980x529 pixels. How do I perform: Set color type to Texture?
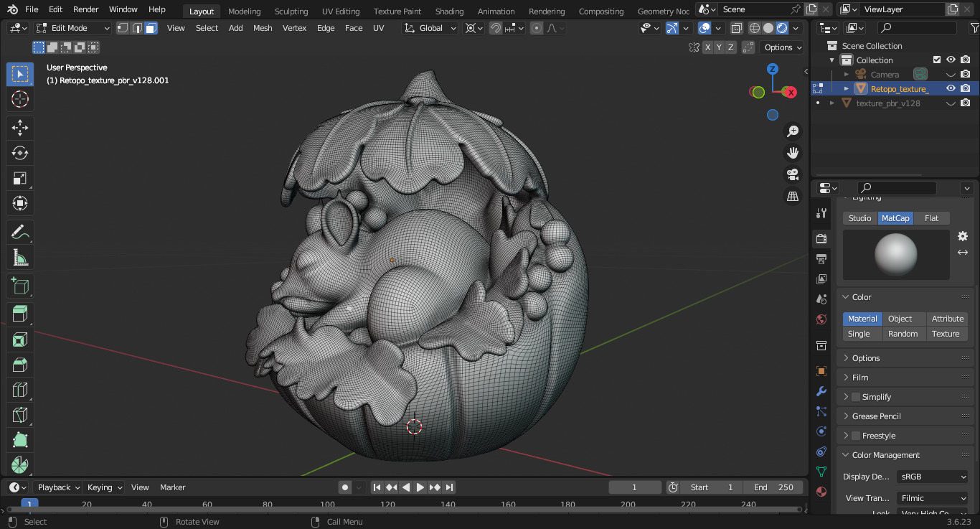[x=946, y=334]
